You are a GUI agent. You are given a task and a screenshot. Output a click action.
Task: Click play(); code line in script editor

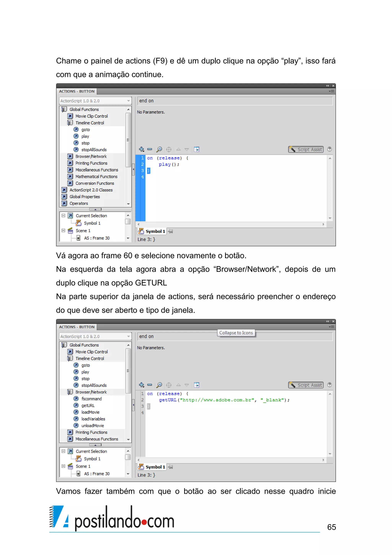(x=169, y=164)
